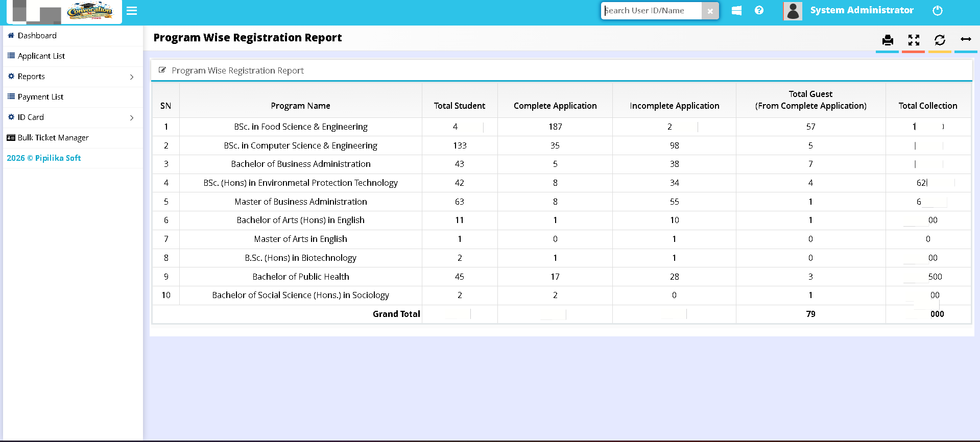980x442 pixels.
Task: Open the help question mark icon
Action: [x=759, y=10]
